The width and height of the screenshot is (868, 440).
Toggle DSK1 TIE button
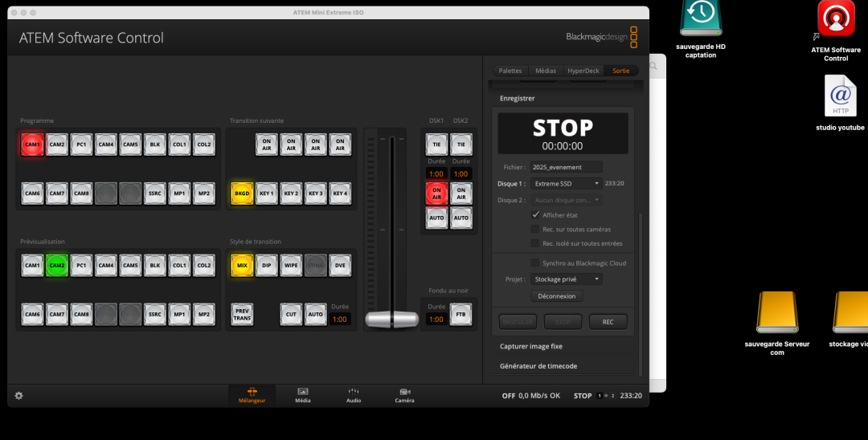pyautogui.click(x=436, y=145)
